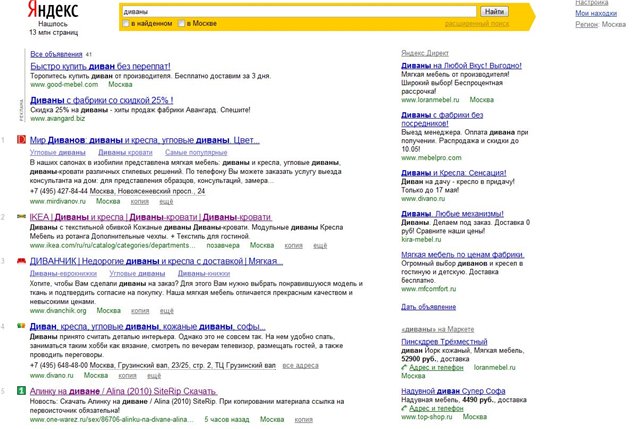640x429 pixels.
Task: Open the 'Диваны-книжки' sublink
Action: point(204,273)
